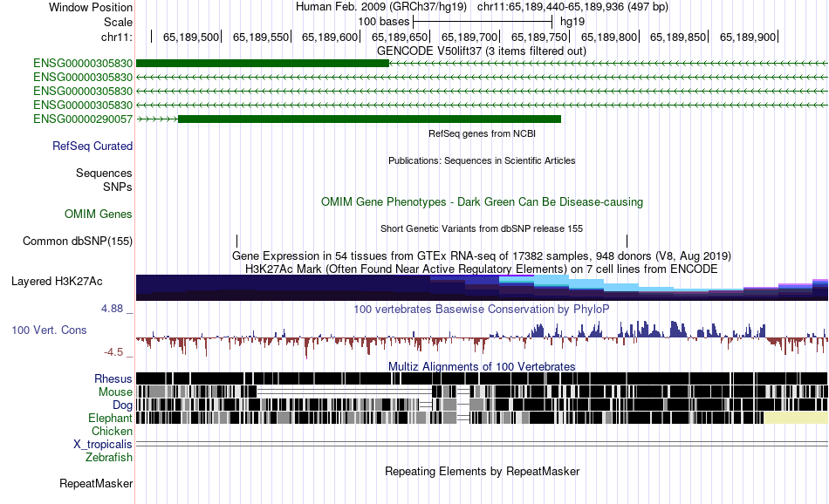Image resolution: width=829 pixels, height=504 pixels.
Task: Click the light blue H3K27Ac signal peak
Action: pos(552,281)
